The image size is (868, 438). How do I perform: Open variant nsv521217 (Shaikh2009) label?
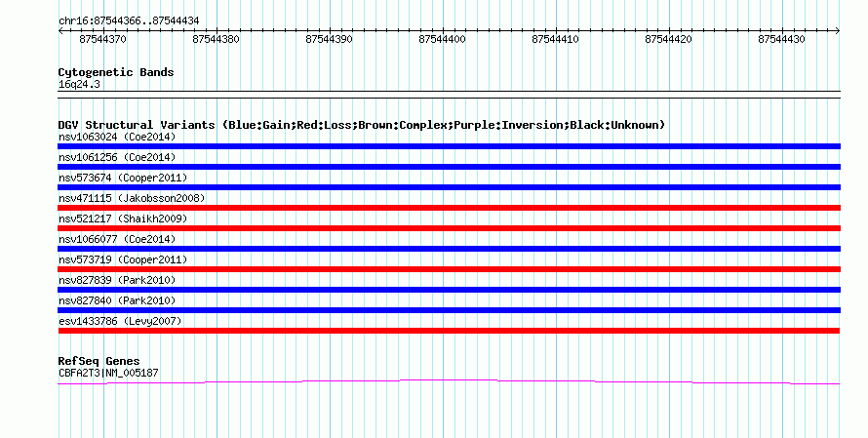point(123,219)
